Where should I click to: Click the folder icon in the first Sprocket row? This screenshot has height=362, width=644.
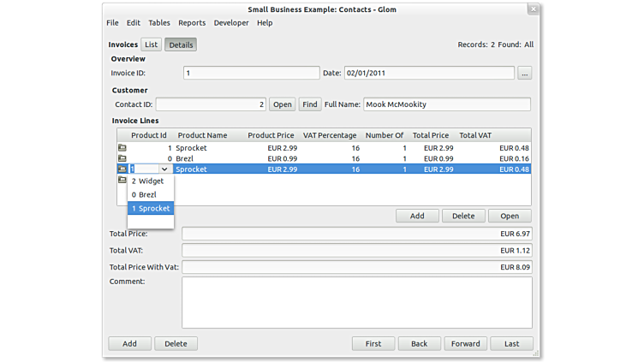[x=122, y=148]
